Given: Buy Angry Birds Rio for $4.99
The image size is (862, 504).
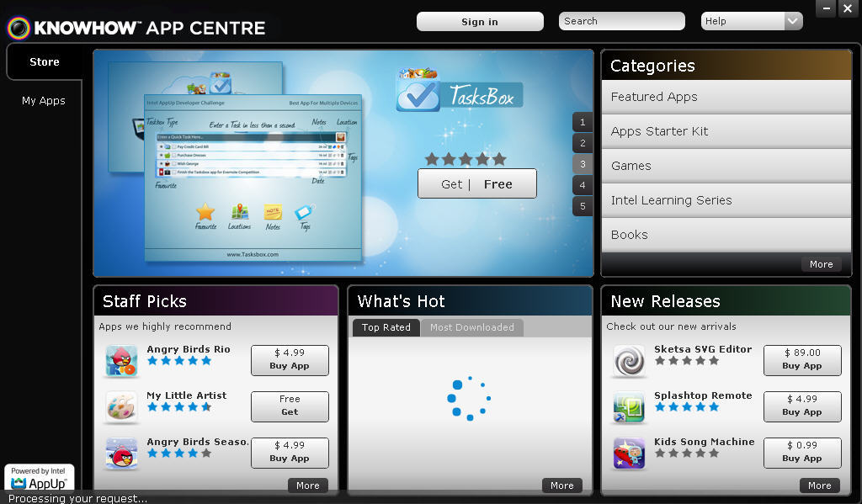Looking at the screenshot, I should [290, 360].
